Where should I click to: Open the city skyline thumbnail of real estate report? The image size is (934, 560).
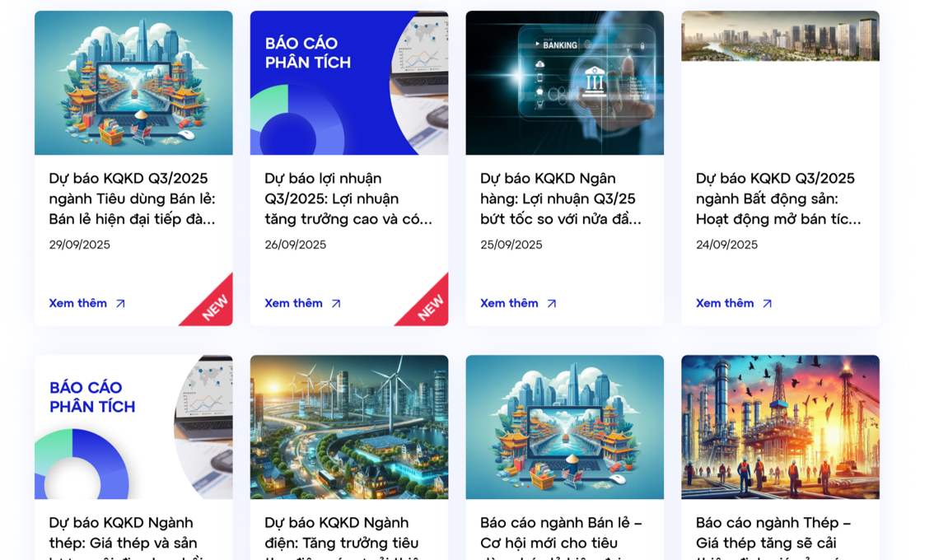point(780,35)
